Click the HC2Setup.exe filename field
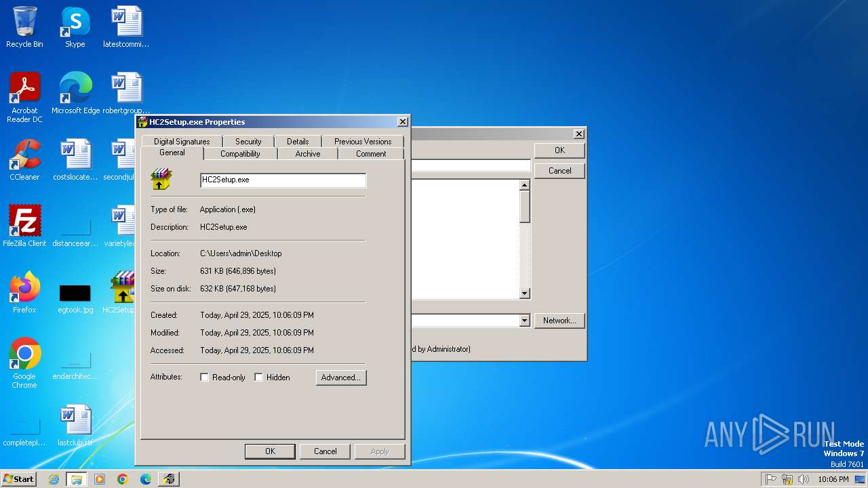 tap(283, 180)
